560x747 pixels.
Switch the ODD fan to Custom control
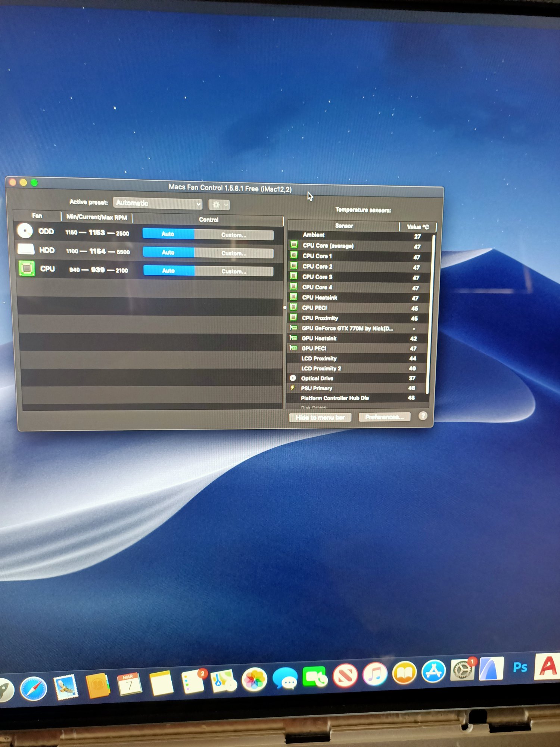234,235
